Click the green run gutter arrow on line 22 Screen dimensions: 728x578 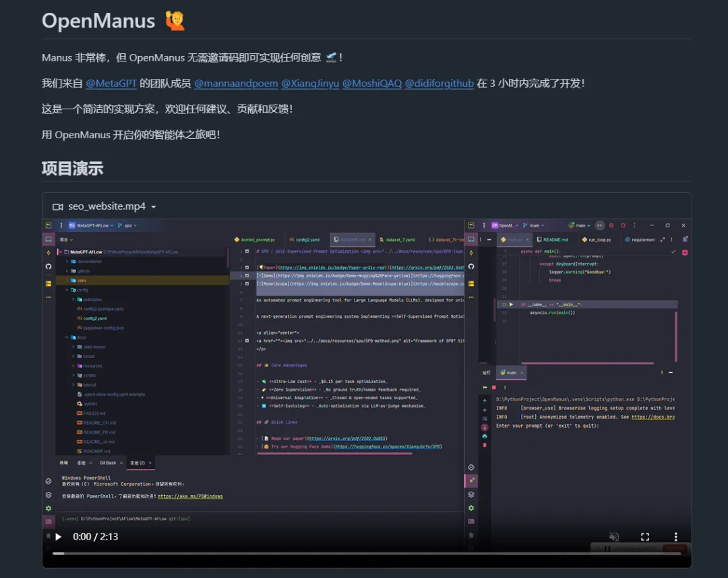tap(512, 305)
